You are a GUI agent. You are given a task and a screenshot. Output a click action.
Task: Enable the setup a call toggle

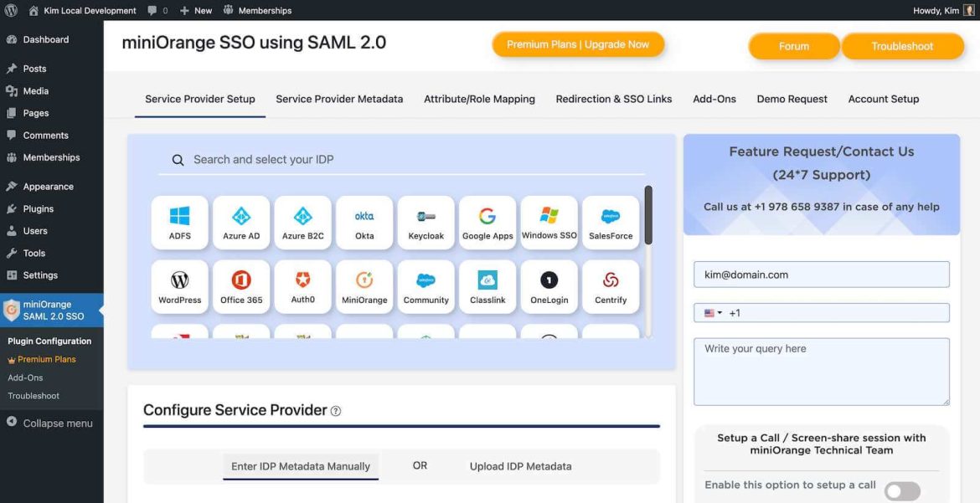[x=902, y=491]
